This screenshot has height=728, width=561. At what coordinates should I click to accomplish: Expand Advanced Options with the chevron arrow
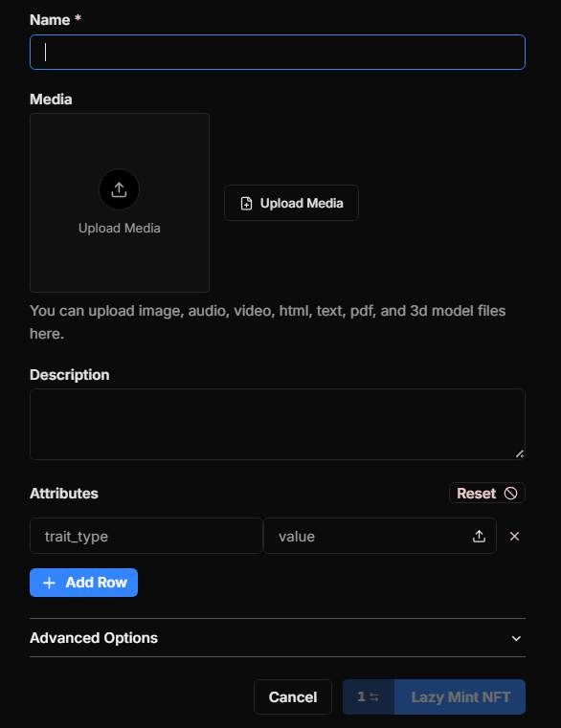(x=516, y=638)
